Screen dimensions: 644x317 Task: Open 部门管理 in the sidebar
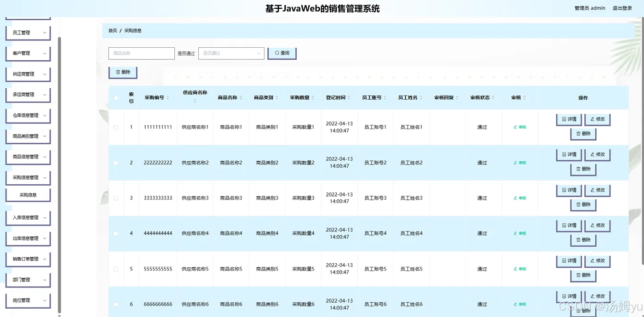28,279
